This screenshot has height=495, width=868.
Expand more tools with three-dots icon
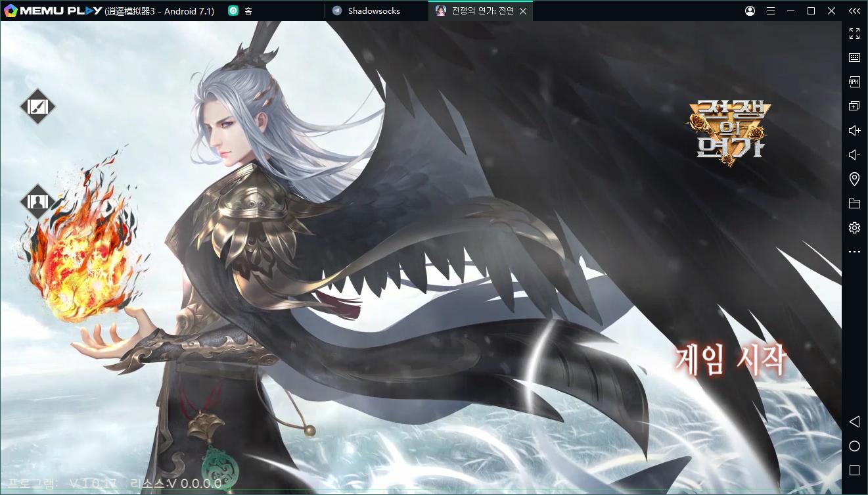854,252
